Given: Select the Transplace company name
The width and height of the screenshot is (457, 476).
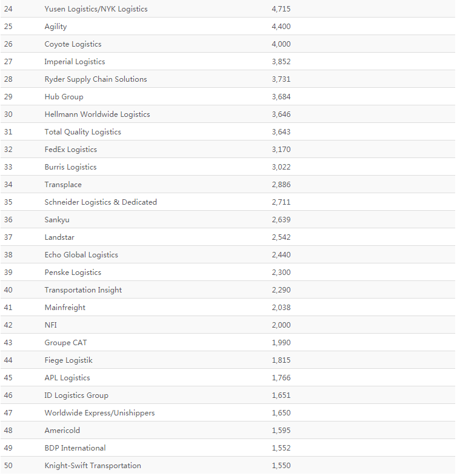Looking at the screenshot, I should (63, 185).
